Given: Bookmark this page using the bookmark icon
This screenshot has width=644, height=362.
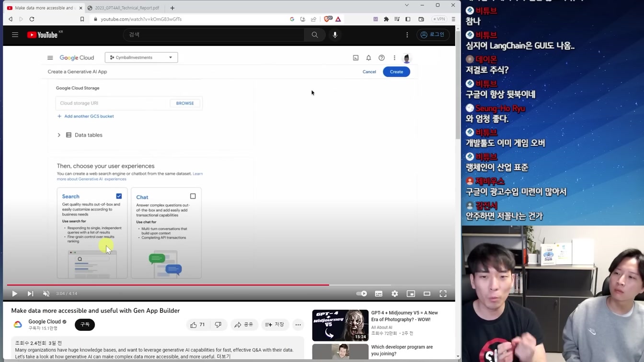Looking at the screenshot, I should (x=82, y=19).
